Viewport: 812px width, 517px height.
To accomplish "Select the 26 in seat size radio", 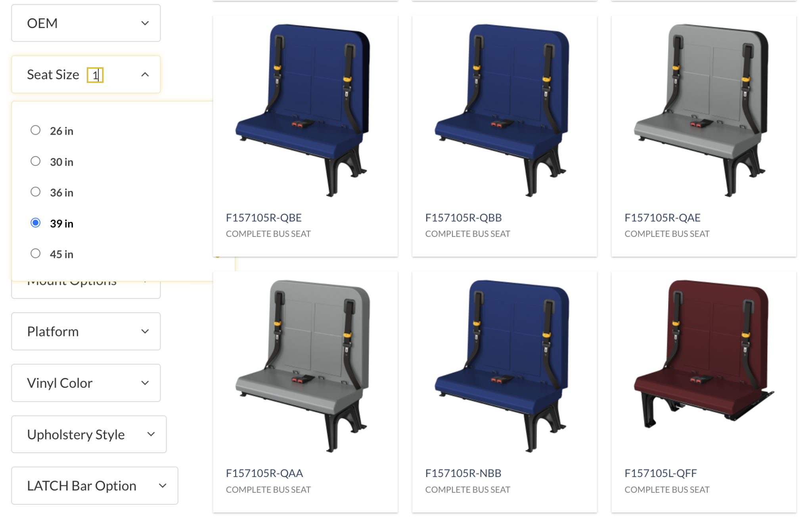I will pyautogui.click(x=36, y=130).
